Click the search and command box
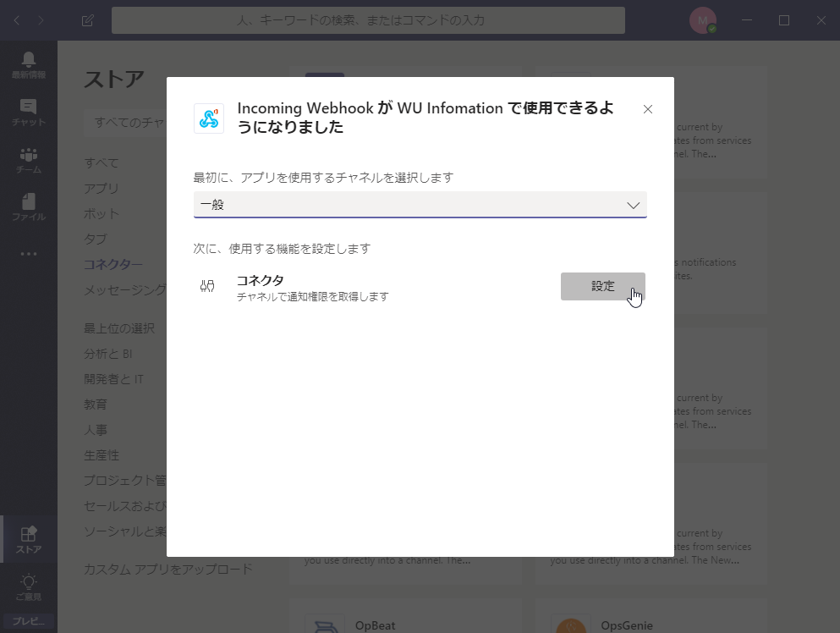The width and height of the screenshot is (840, 633). 368,20
